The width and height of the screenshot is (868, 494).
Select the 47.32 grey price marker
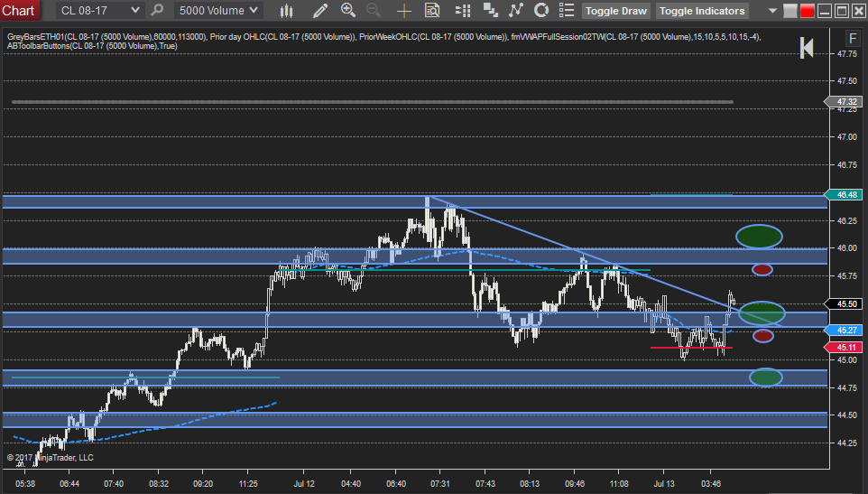843,102
